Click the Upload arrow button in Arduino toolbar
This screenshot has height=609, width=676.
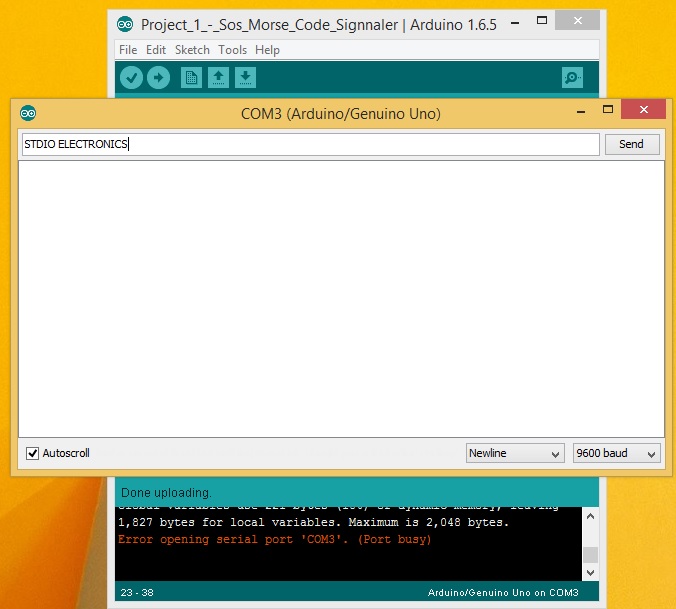[x=158, y=78]
